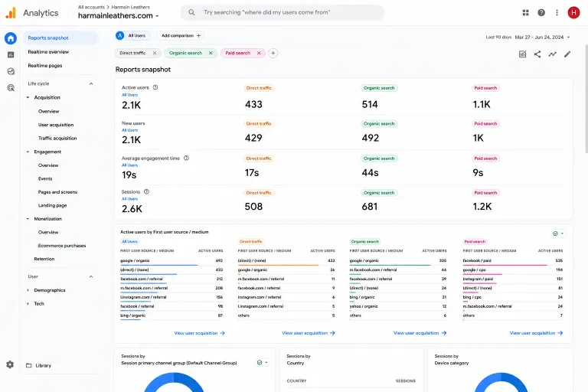Open the Home icon in left rail
Image resolution: width=588 pixels, height=392 pixels.
(11, 38)
